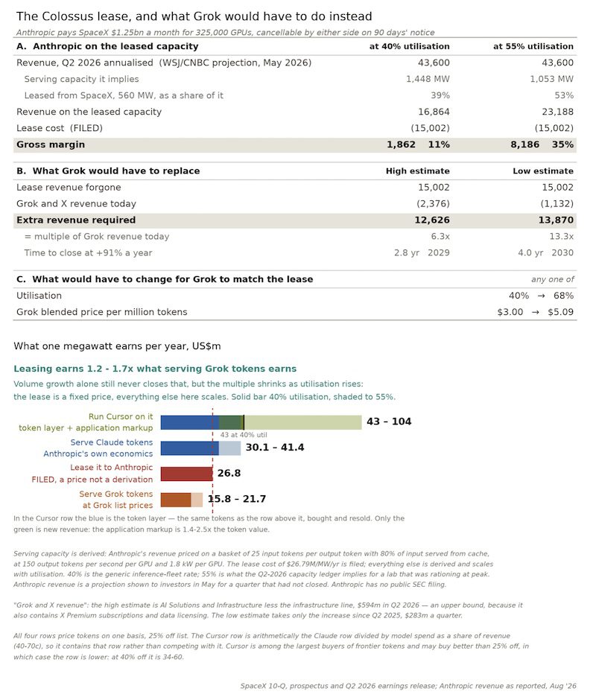Click the section A heading text
This screenshot has height=700, width=596.
[x=107, y=46]
